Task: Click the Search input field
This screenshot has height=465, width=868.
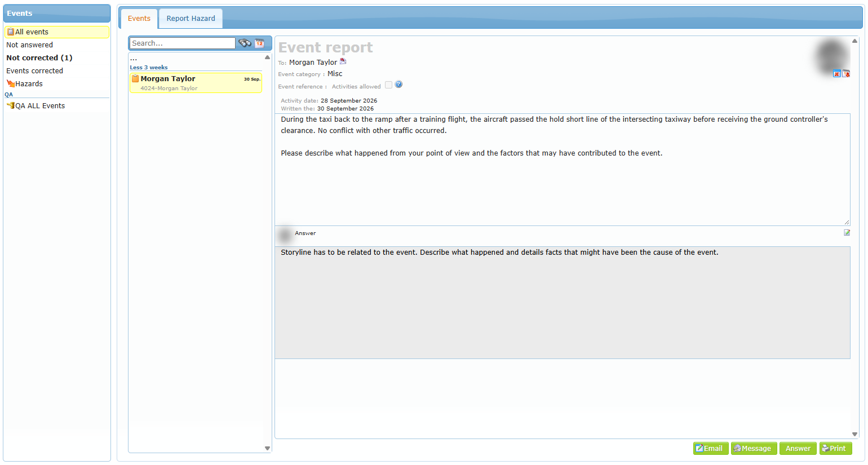Action: (x=182, y=43)
